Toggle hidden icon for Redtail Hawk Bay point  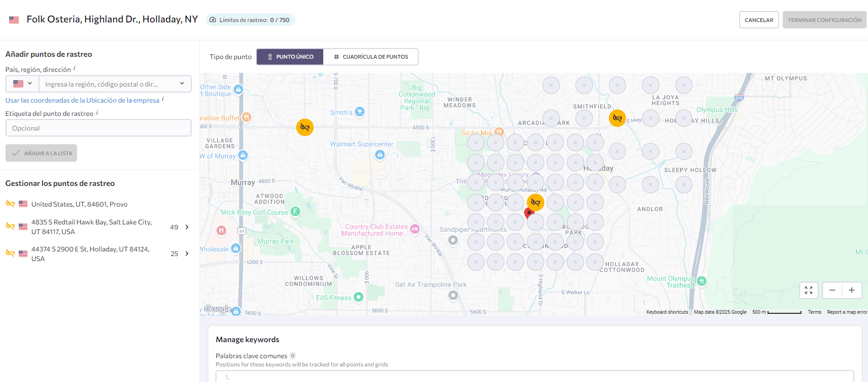(10, 226)
